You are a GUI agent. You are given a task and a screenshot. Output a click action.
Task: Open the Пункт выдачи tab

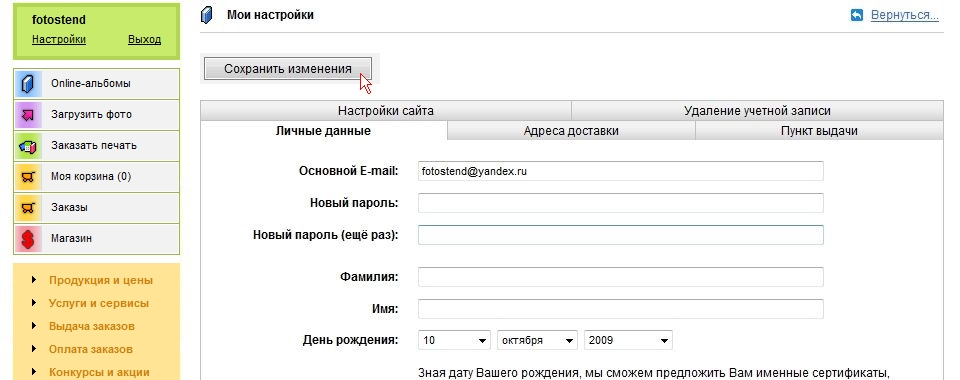click(819, 131)
